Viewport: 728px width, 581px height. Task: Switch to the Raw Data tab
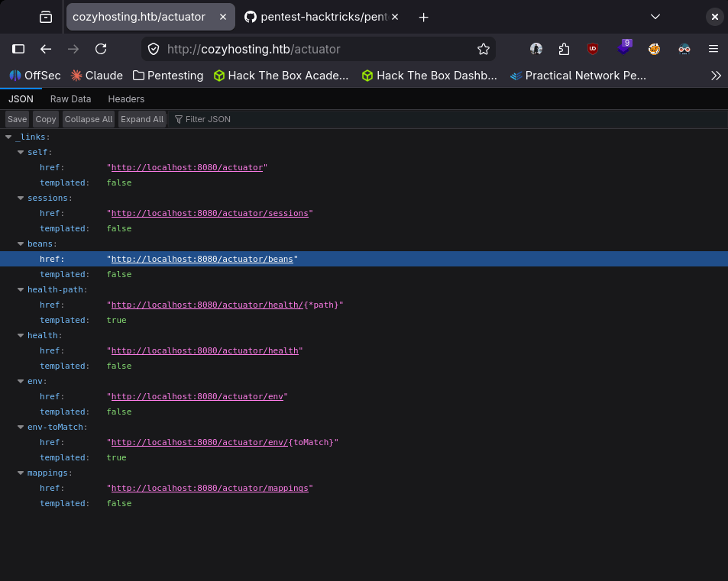[x=70, y=99]
